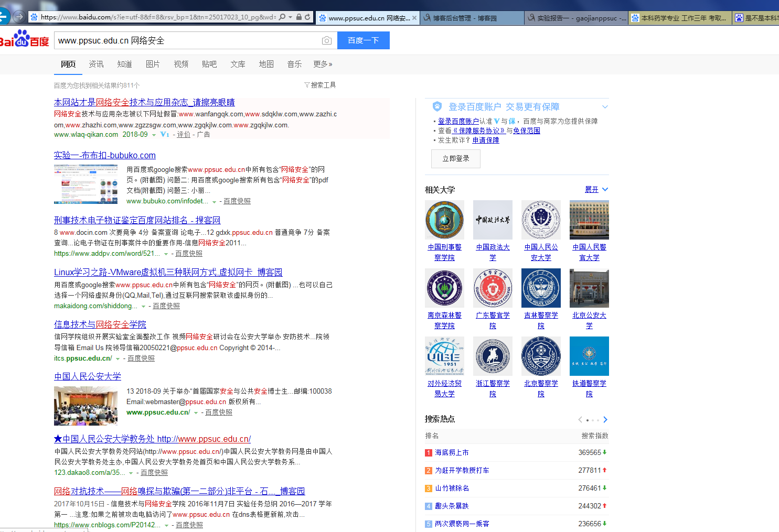
Task: Click the 北京警察学院 emblem image
Action: (541, 356)
